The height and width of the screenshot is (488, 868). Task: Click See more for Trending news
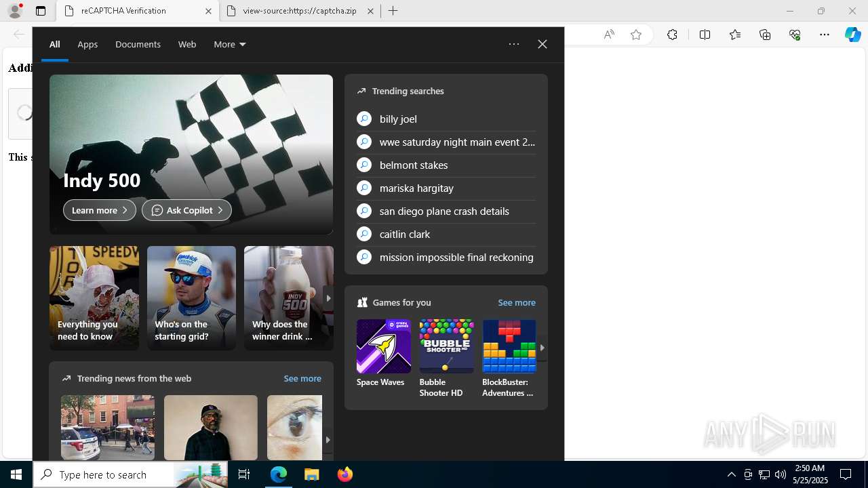(302, 378)
